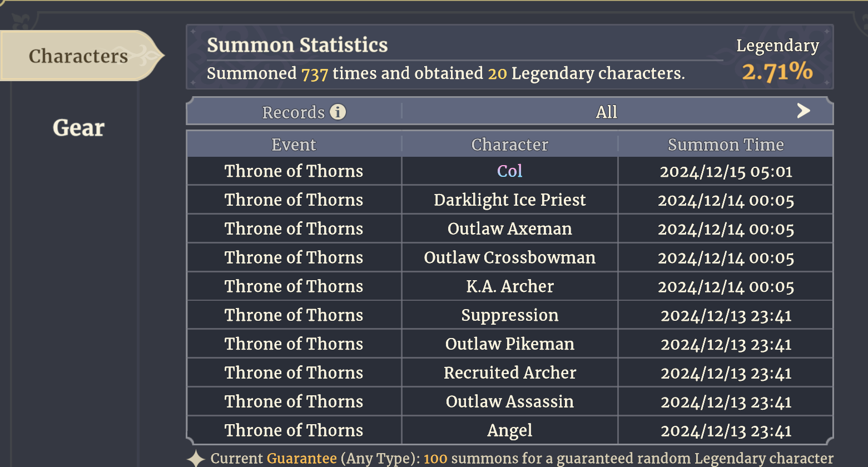The height and width of the screenshot is (467, 868).
Task: Switch to the Gear tab
Action: 78,128
